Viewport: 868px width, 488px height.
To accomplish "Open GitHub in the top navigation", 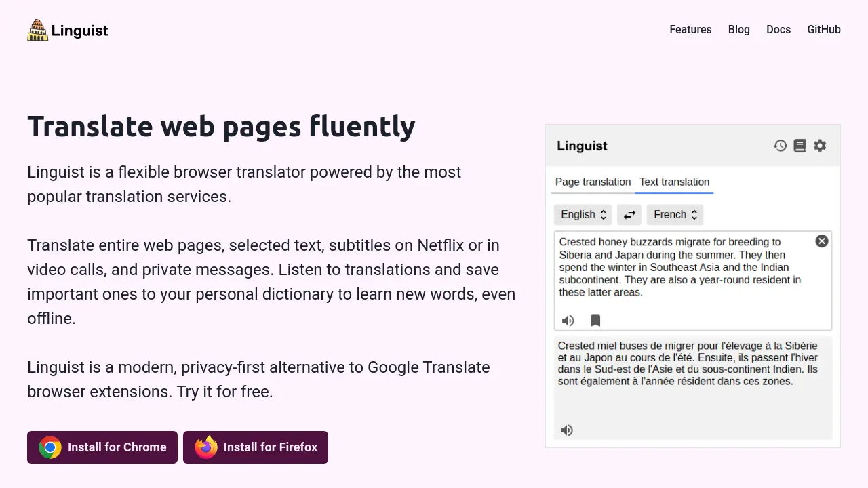I will pos(824,30).
